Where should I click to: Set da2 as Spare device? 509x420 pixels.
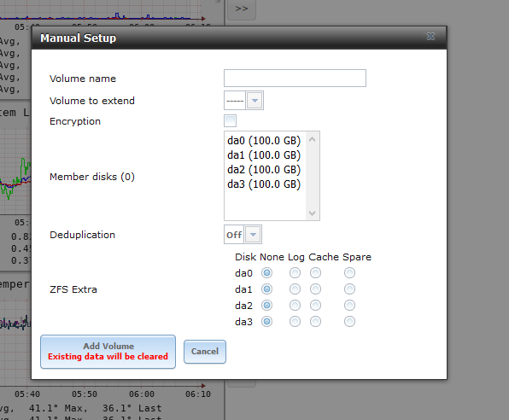coord(349,305)
